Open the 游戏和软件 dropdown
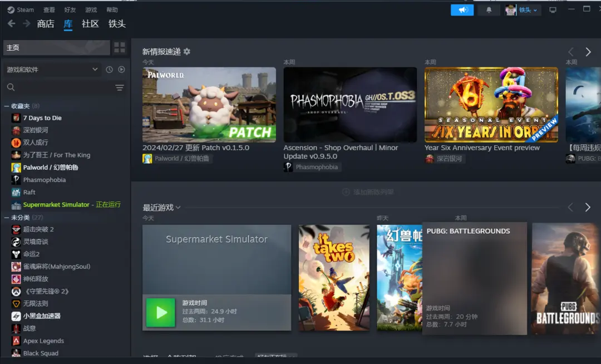601x364 pixels. pyautogui.click(x=52, y=70)
